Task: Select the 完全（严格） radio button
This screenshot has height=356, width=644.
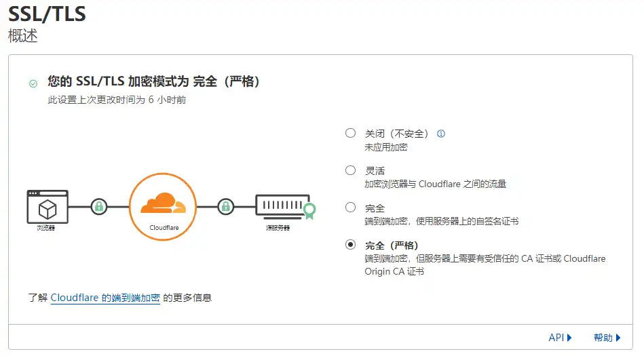Action: click(x=350, y=245)
